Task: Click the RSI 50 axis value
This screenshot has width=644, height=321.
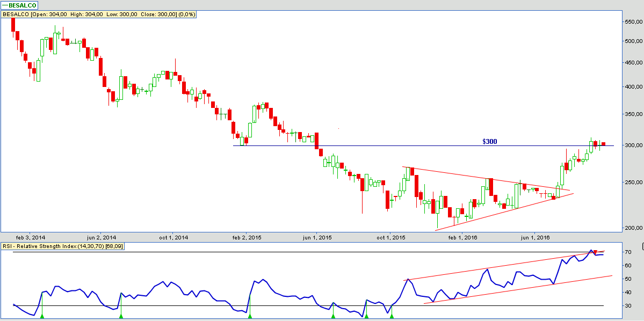Action: coord(628,279)
